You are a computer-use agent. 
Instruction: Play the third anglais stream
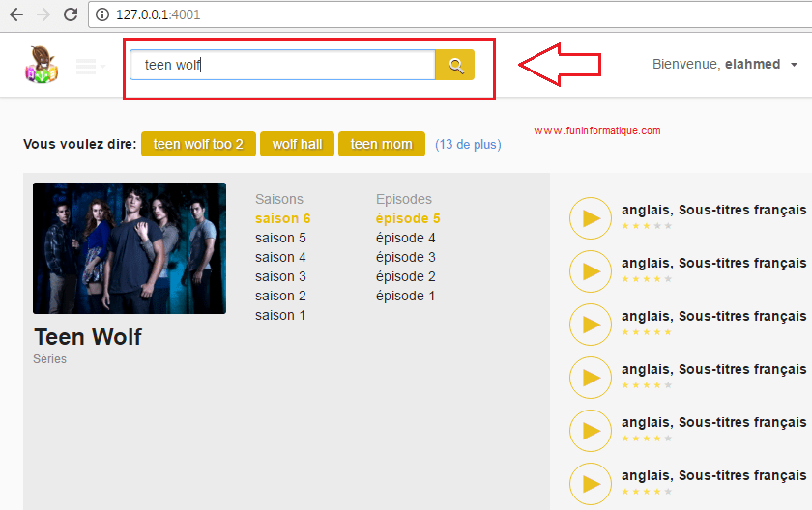point(591,325)
